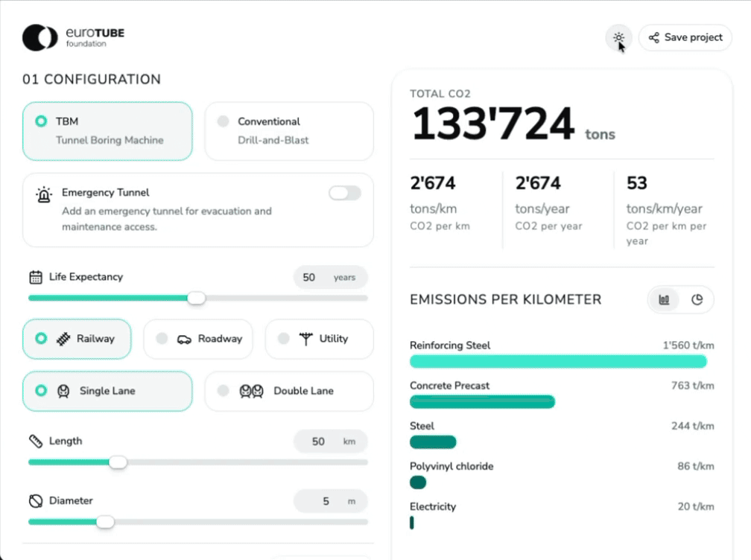The width and height of the screenshot is (751, 560).
Task: Click the '53 tons/km/year' statistic
Action: click(x=666, y=210)
